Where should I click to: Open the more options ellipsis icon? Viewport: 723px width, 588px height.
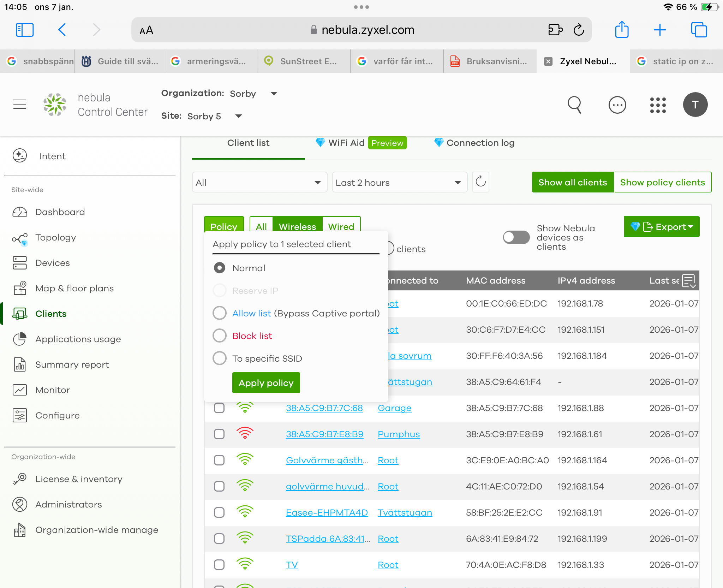coord(617,105)
